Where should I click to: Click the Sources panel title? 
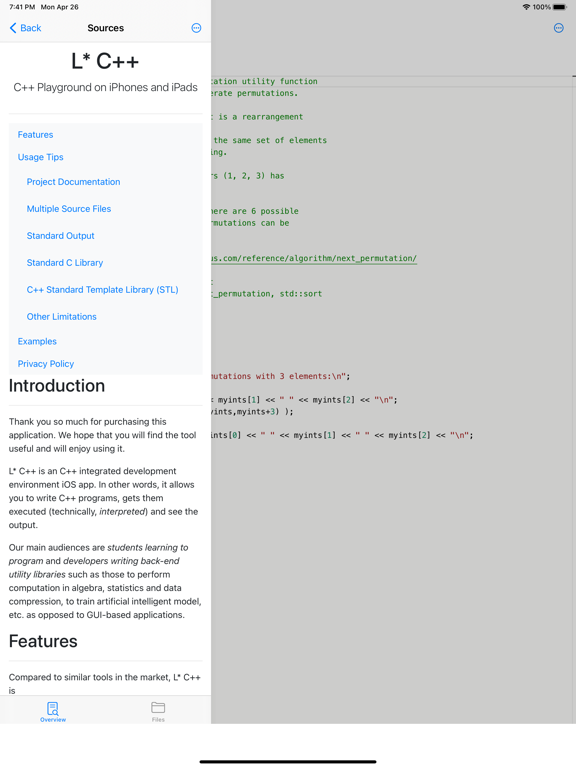tap(105, 28)
